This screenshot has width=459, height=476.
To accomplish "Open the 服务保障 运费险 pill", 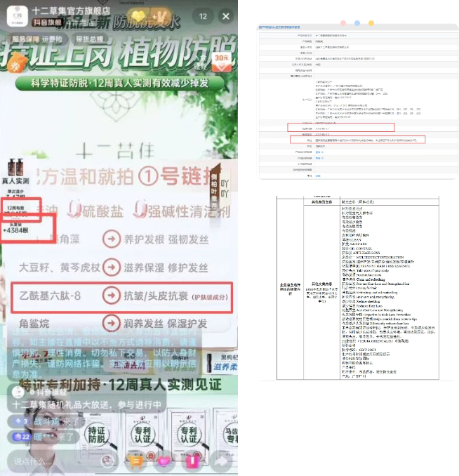I will coord(36,39).
